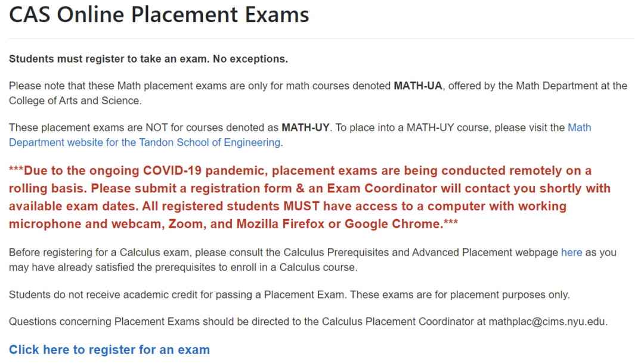The height and width of the screenshot is (364, 644).
Task: Click the 'Students do not receive academic credit' sentence
Action: 177,295
